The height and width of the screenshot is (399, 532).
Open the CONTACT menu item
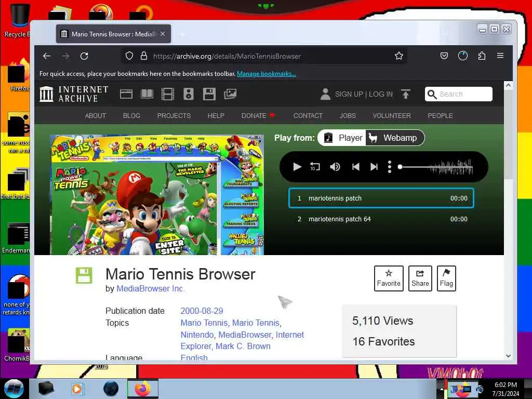click(308, 116)
